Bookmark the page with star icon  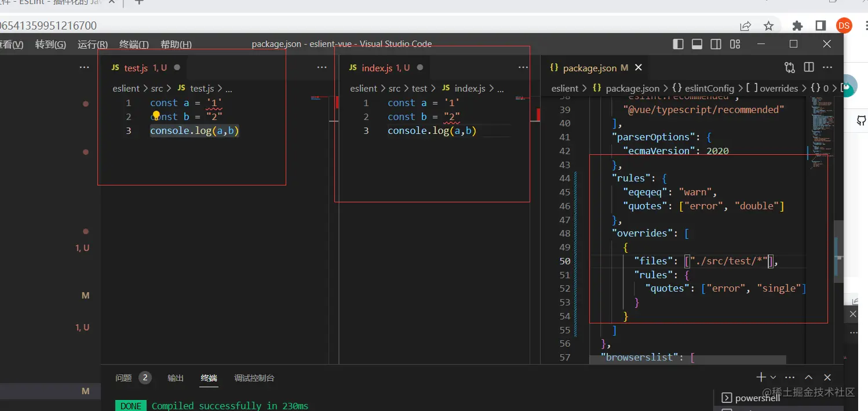coord(768,26)
